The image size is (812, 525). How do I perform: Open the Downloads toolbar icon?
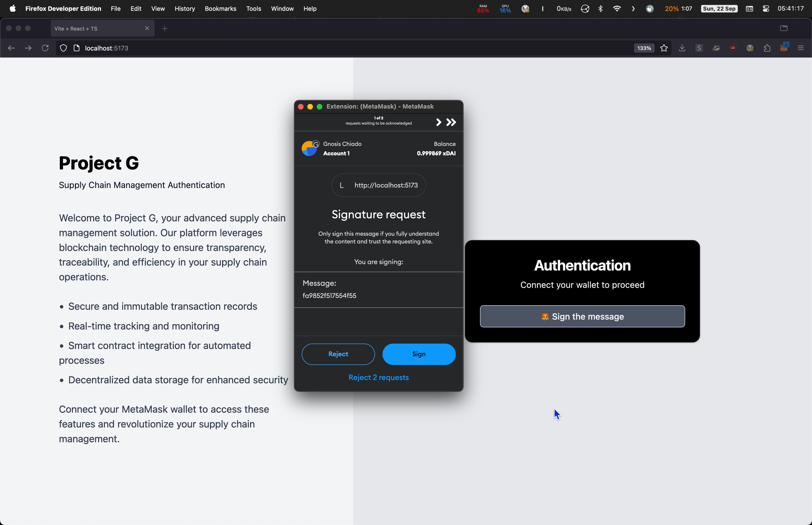tap(682, 48)
